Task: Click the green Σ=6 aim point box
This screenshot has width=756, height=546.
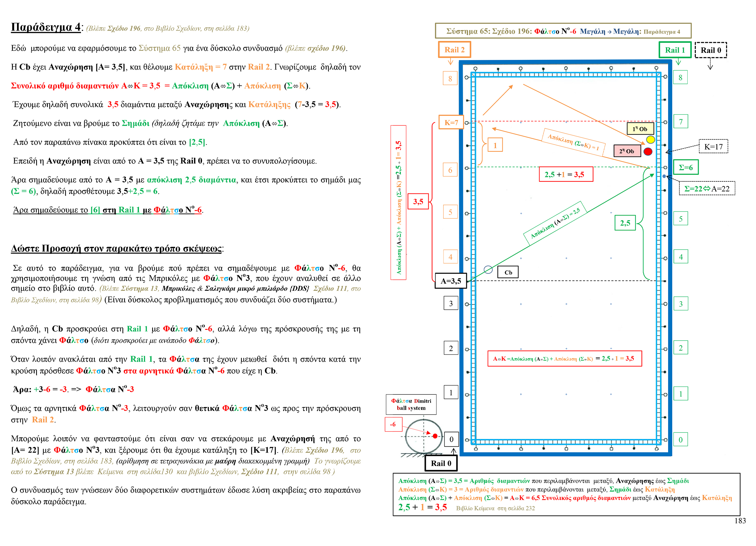Action: tap(685, 167)
